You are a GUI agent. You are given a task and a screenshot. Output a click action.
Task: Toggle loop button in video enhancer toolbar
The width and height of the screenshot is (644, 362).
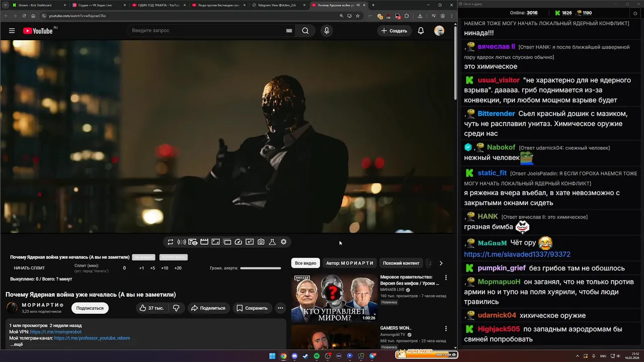[x=170, y=242]
